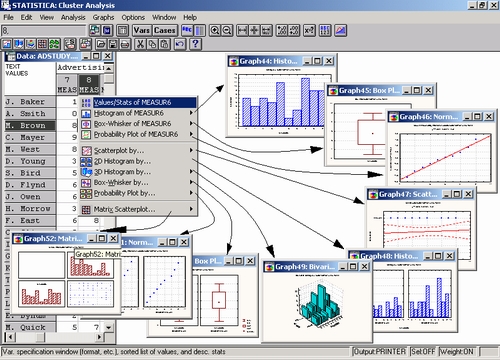Toggle the ABC text values display icon
The width and height of the screenshot is (500, 360).
187,31
